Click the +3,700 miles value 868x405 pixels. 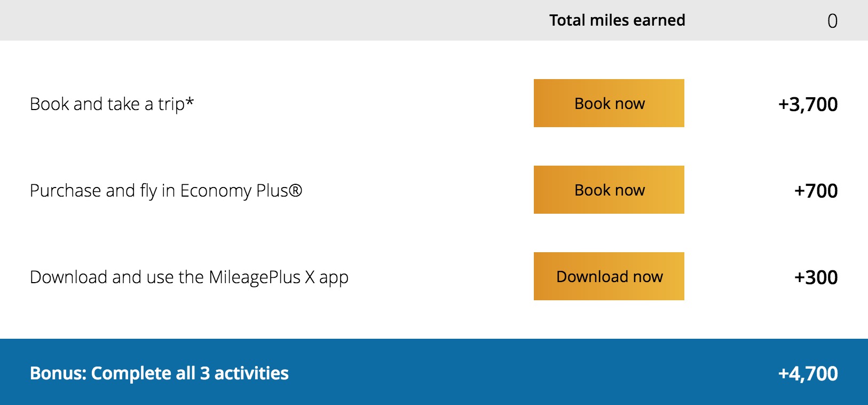pyautogui.click(x=808, y=104)
